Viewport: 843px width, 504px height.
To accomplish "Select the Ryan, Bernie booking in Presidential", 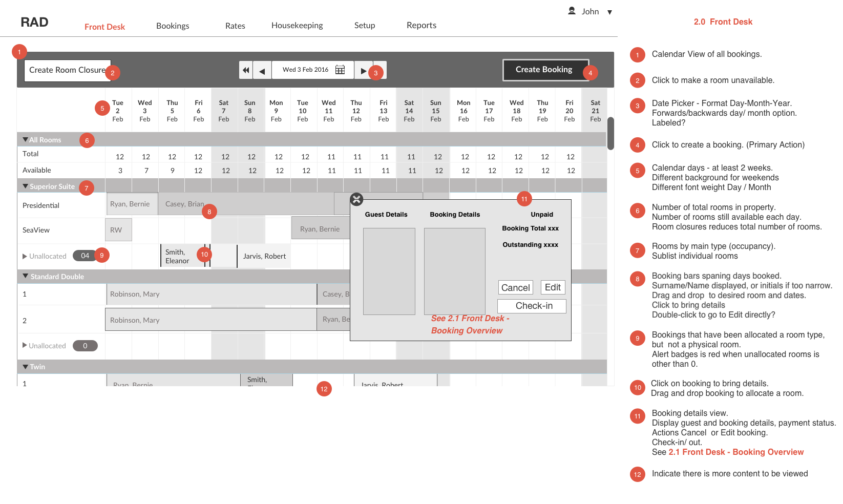I will coord(132,204).
